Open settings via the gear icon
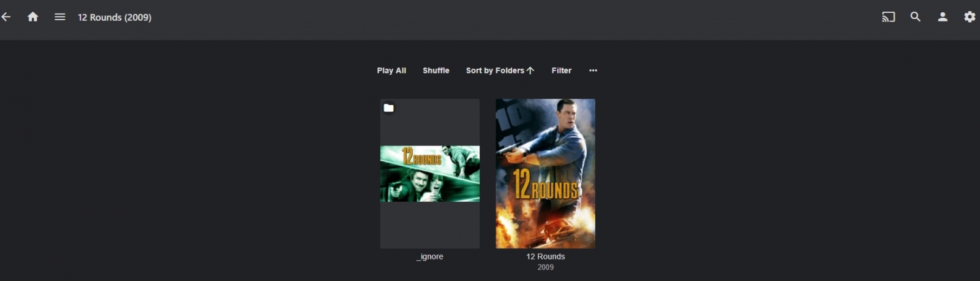 tap(970, 17)
